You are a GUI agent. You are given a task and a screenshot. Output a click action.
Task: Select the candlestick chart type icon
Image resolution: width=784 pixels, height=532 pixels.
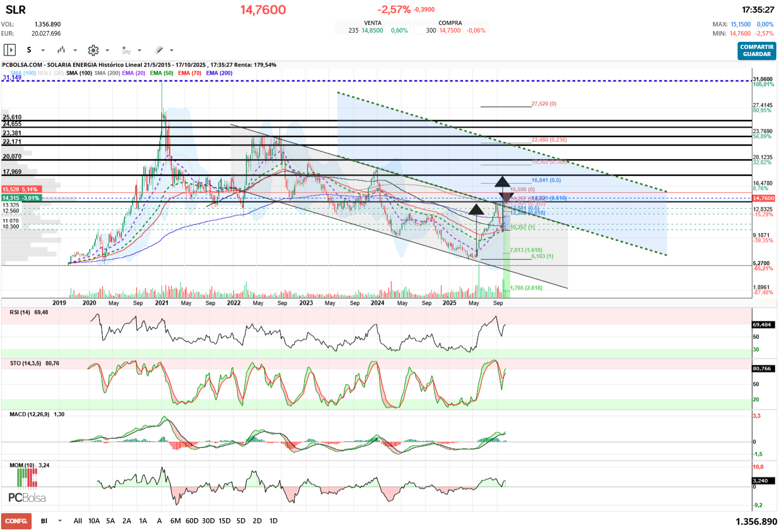point(62,50)
